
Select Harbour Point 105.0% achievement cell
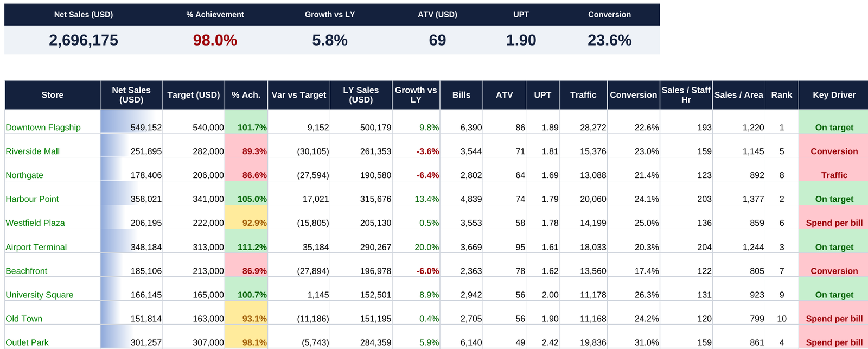click(246, 193)
